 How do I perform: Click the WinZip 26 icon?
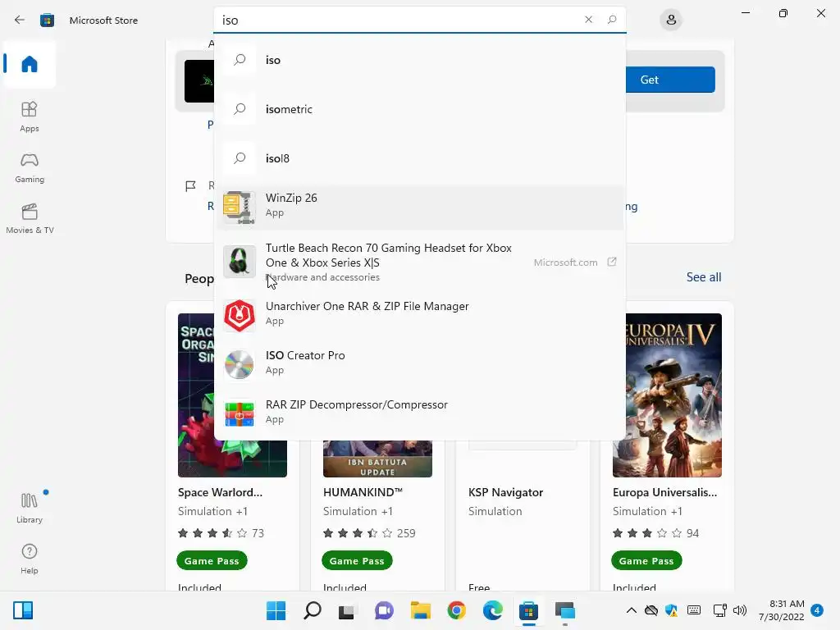tap(239, 208)
